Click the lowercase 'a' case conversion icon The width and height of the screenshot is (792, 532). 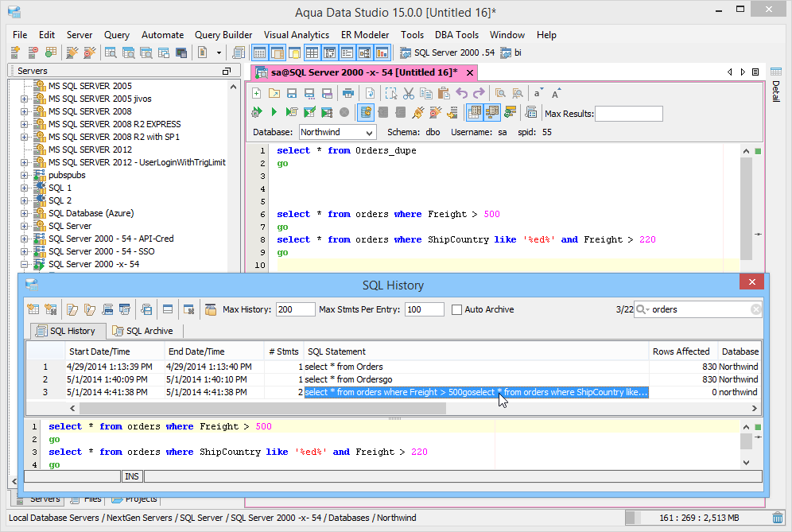[538, 94]
